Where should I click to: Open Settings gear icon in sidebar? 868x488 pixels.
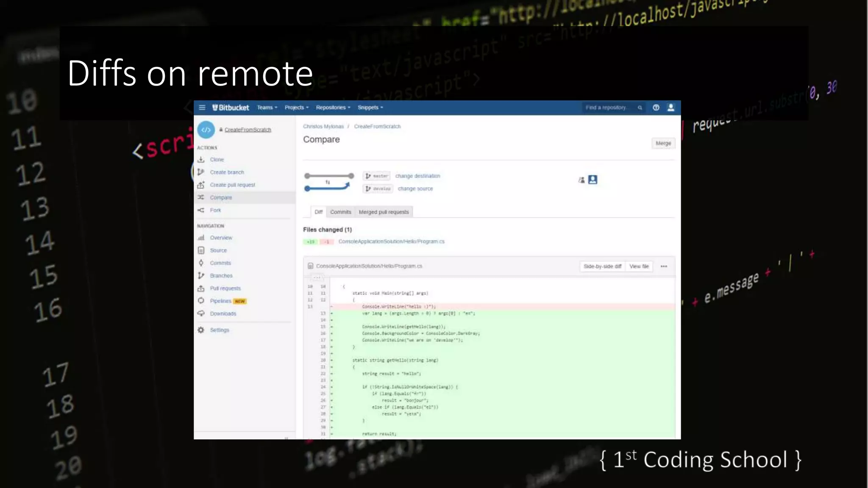click(x=201, y=330)
